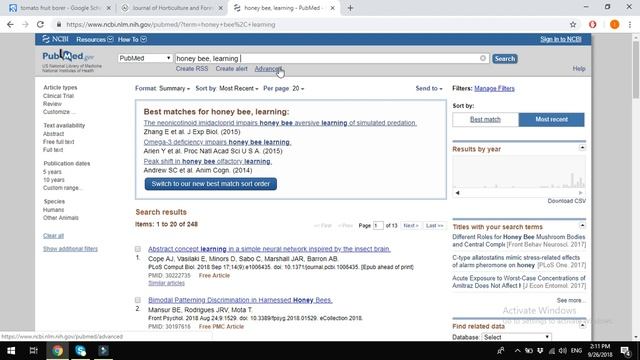
Task: Open the Chrome three-dot menu
Action: (630, 24)
